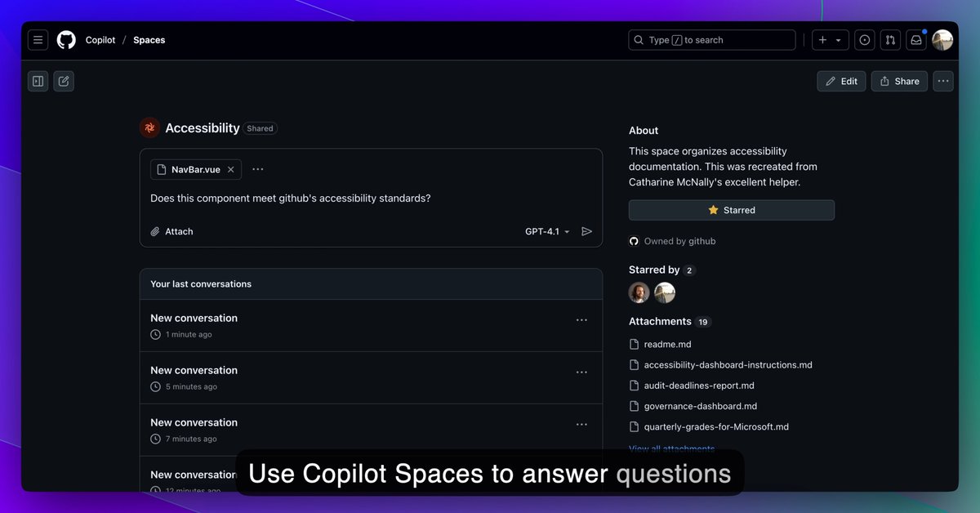Click the 'Starred by' count badge 2
980x513 pixels.
click(689, 270)
